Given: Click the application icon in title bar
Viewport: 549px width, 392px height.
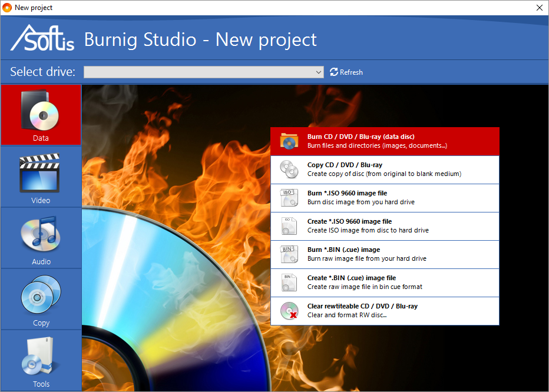Looking at the screenshot, I should [8, 8].
